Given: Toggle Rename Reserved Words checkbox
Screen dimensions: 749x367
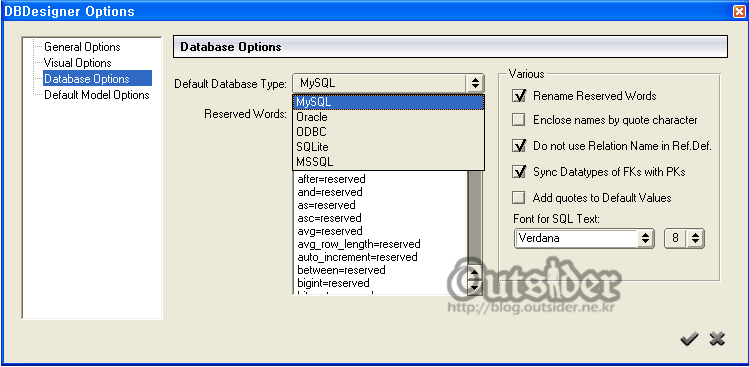Looking at the screenshot, I should click(519, 96).
